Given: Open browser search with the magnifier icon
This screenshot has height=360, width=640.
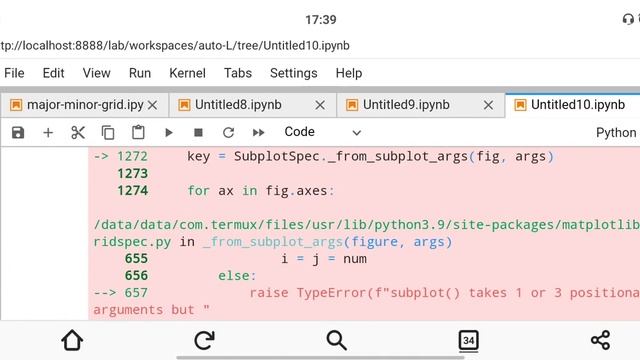Looking at the screenshot, I should pos(337,340).
